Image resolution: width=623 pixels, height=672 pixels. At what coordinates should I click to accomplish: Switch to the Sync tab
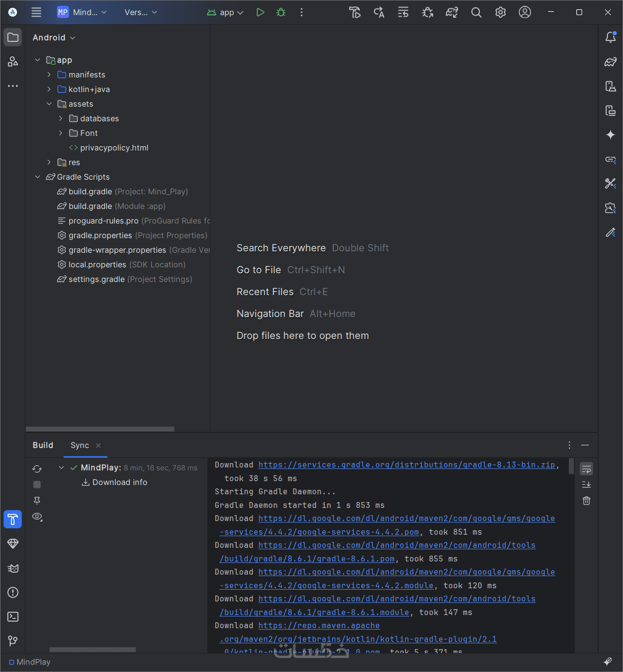80,445
